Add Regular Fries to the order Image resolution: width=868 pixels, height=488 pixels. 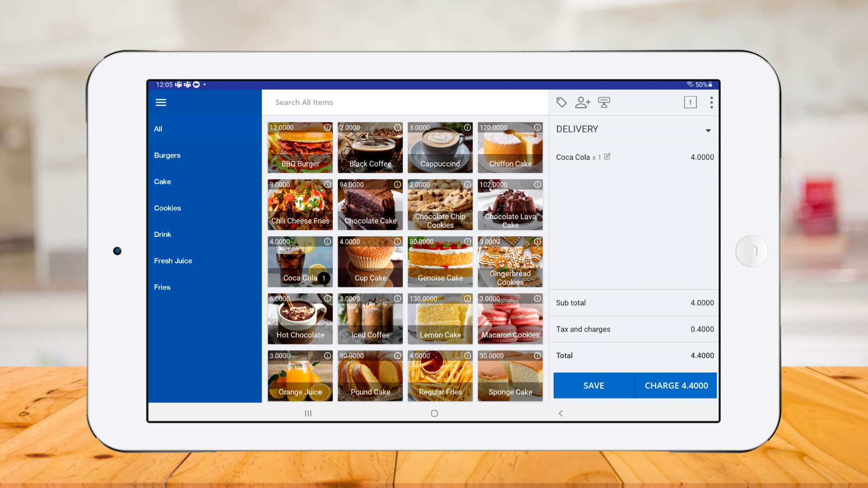tap(440, 376)
